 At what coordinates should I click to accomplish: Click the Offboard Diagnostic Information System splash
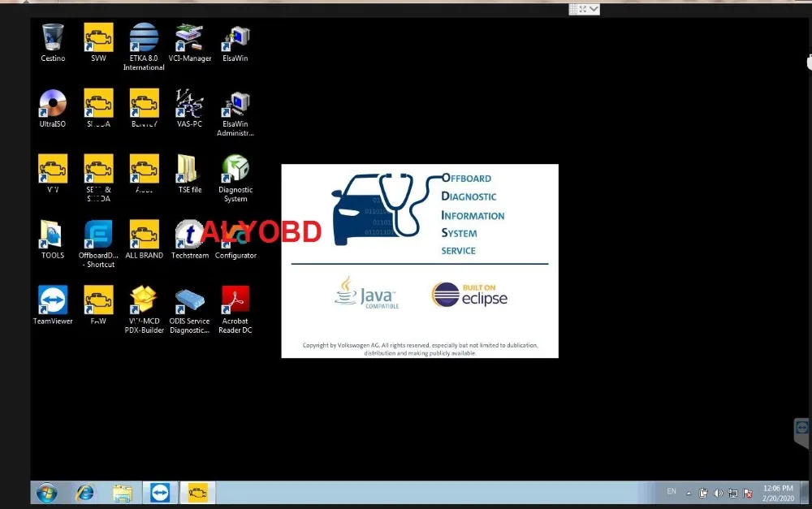[420, 261]
